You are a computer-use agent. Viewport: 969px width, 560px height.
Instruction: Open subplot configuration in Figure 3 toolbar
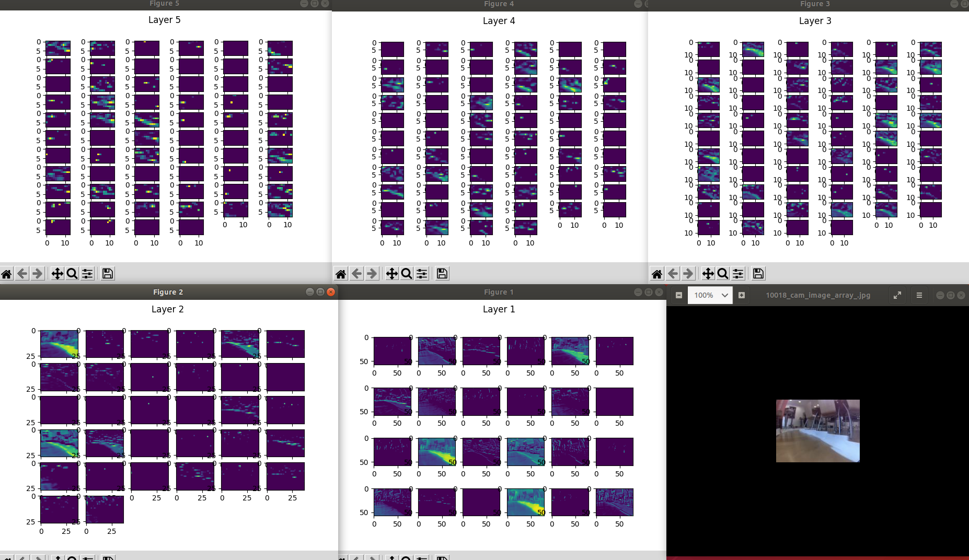pyautogui.click(x=738, y=274)
